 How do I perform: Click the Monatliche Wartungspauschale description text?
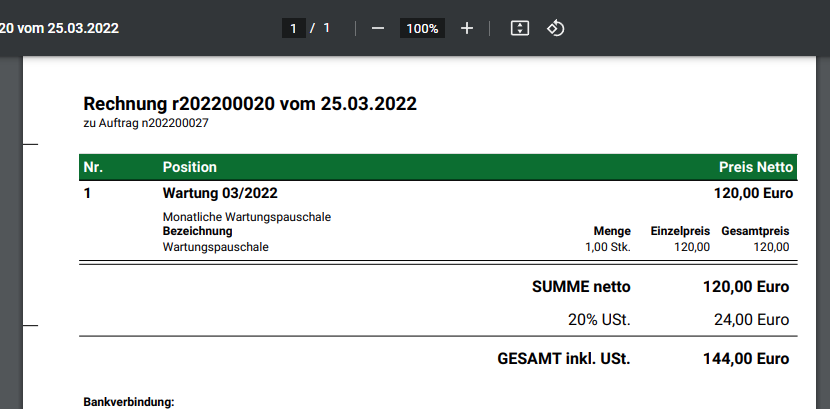[x=246, y=217]
